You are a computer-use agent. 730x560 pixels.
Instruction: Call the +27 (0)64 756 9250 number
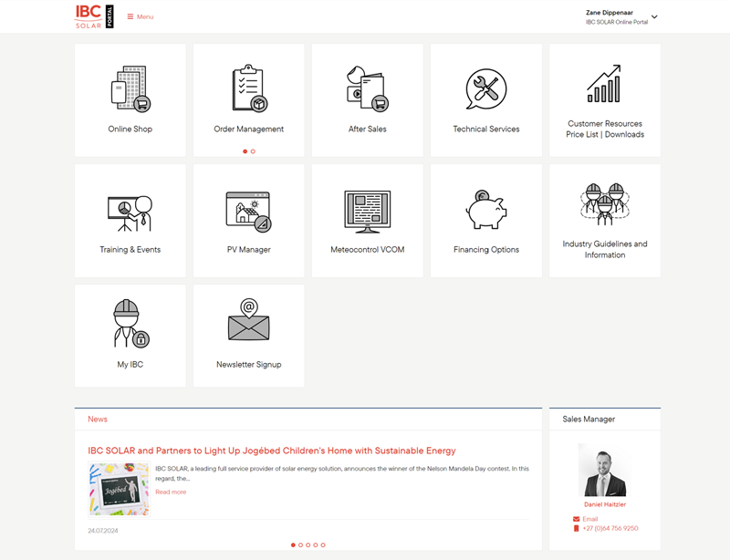610,528
